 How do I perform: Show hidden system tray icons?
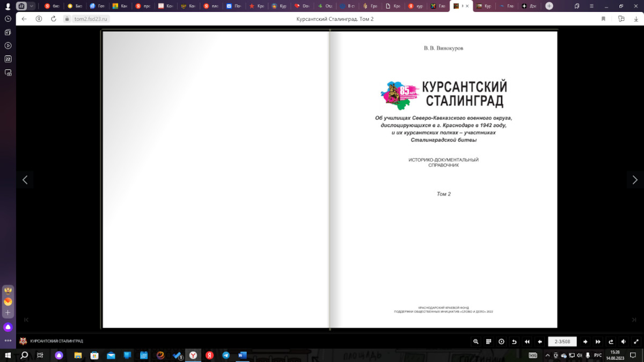pos(546,355)
